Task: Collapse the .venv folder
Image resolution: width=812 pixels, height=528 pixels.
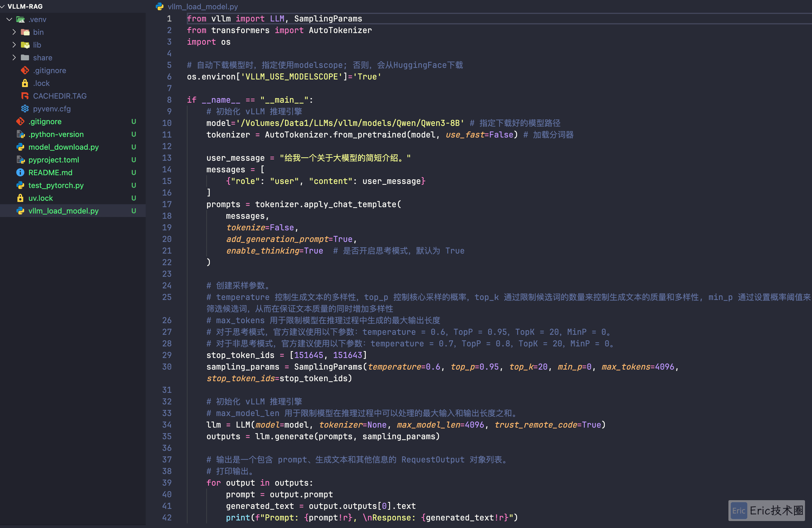Action: click(9, 19)
